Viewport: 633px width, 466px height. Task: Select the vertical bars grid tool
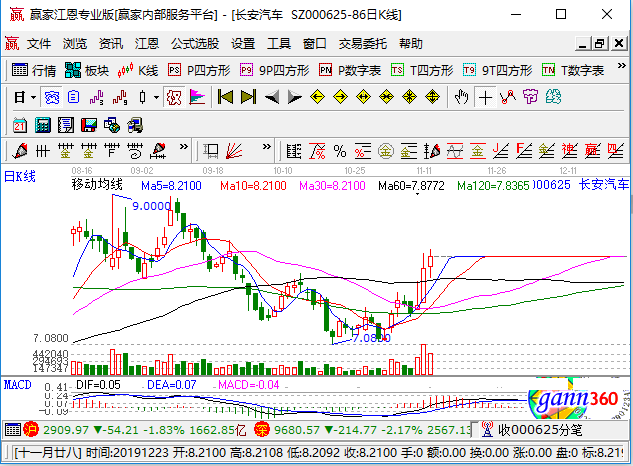[43, 151]
